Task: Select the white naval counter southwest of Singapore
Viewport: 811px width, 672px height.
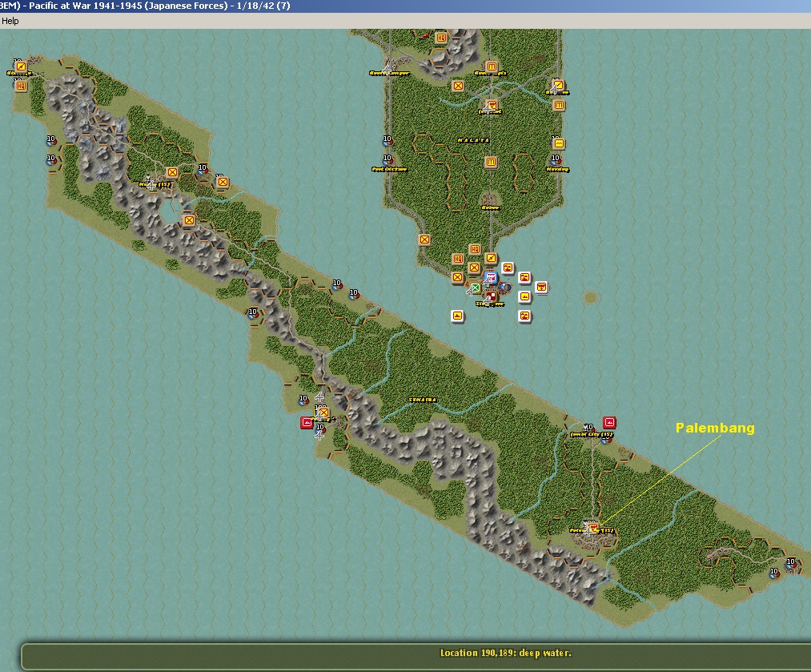Action: click(x=457, y=316)
